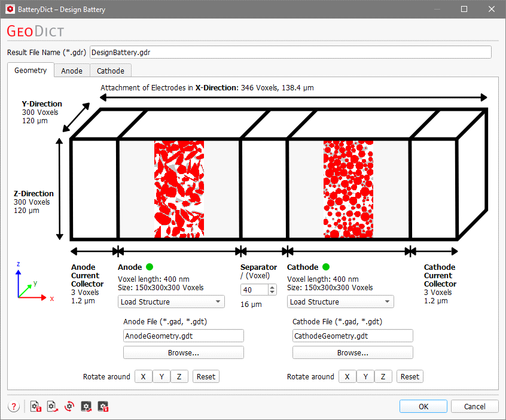Click the Anode green status indicator
506x420 pixels.
click(150, 267)
